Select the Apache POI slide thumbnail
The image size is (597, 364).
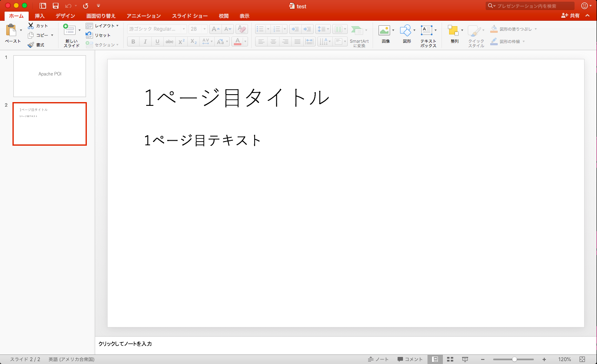(49, 76)
